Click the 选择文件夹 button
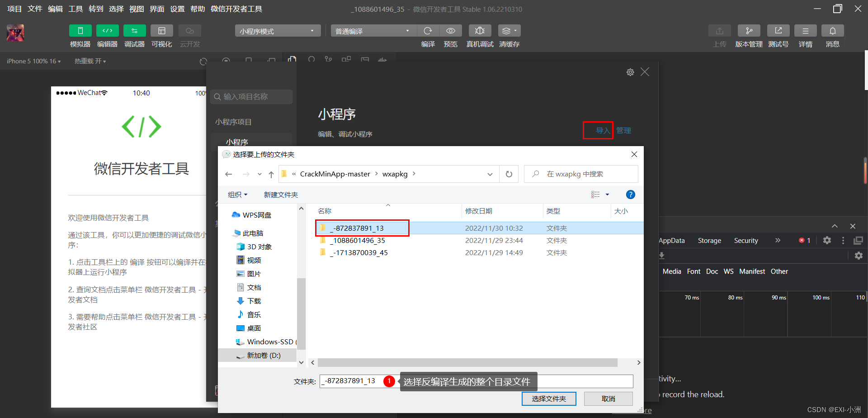Screen dimensions: 868x418 tap(549, 399)
